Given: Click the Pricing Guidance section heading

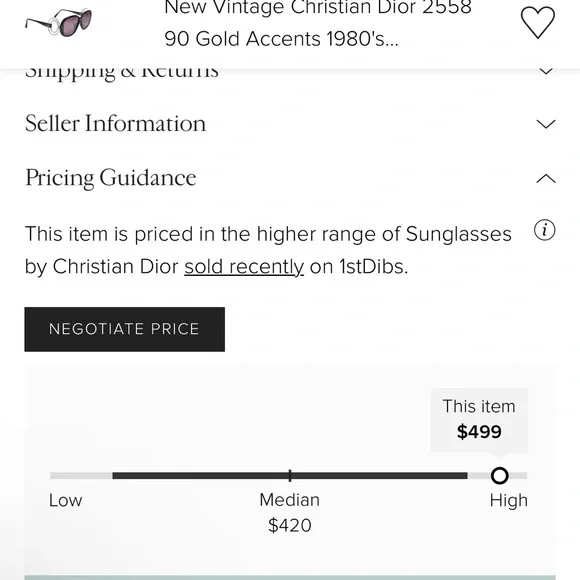Looking at the screenshot, I should pyautogui.click(x=111, y=178).
